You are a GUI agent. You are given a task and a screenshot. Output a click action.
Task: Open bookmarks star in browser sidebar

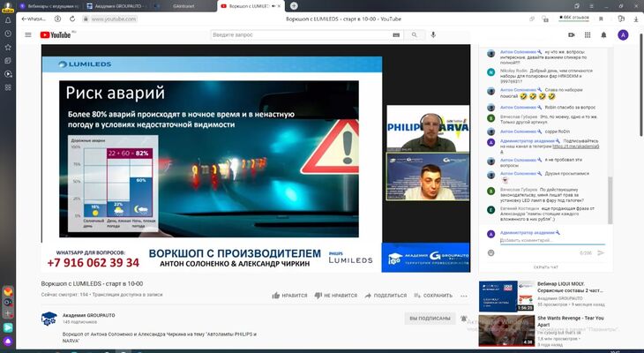pyautogui.click(x=8, y=48)
